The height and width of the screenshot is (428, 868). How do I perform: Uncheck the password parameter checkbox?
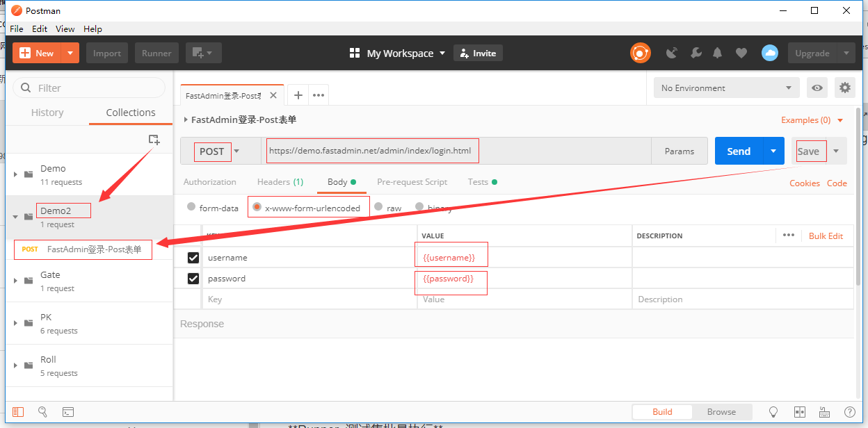point(193,279)
